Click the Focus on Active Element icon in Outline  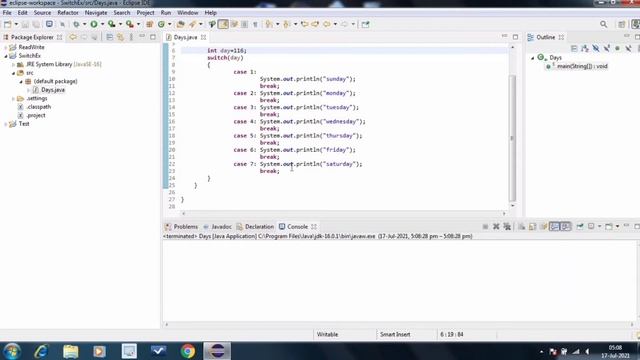tap(574, 49)
